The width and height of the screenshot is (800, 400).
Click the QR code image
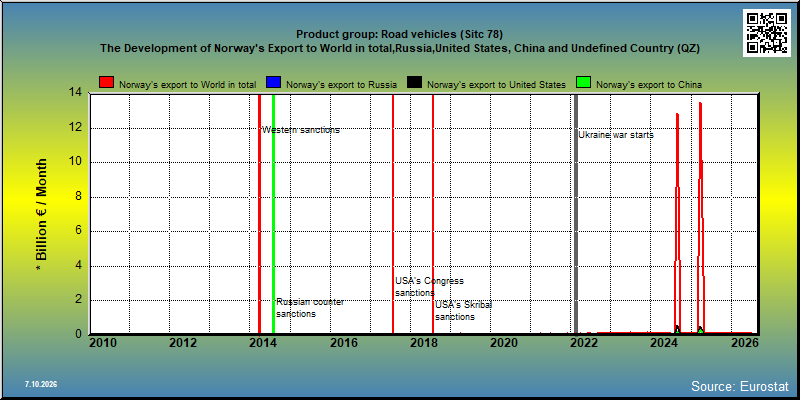(x=766, y=33)
